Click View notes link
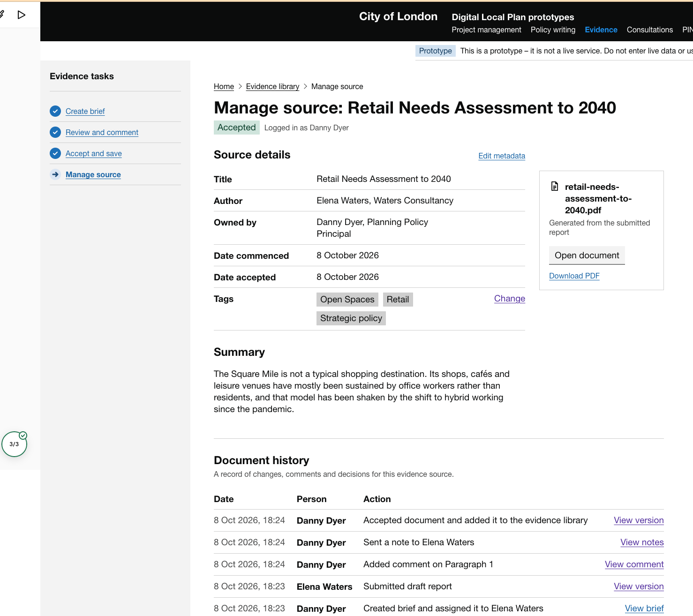The height and width of the screenshot is (616, 693). click(x=642, y=542)
